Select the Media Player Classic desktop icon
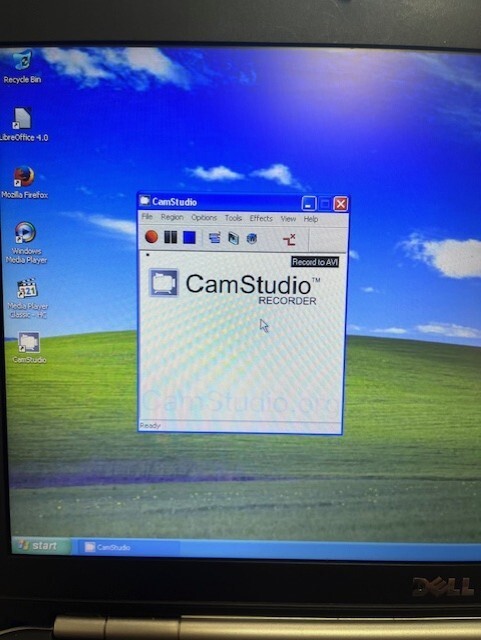Screen dimensions: 481x640 click(28, 298)
